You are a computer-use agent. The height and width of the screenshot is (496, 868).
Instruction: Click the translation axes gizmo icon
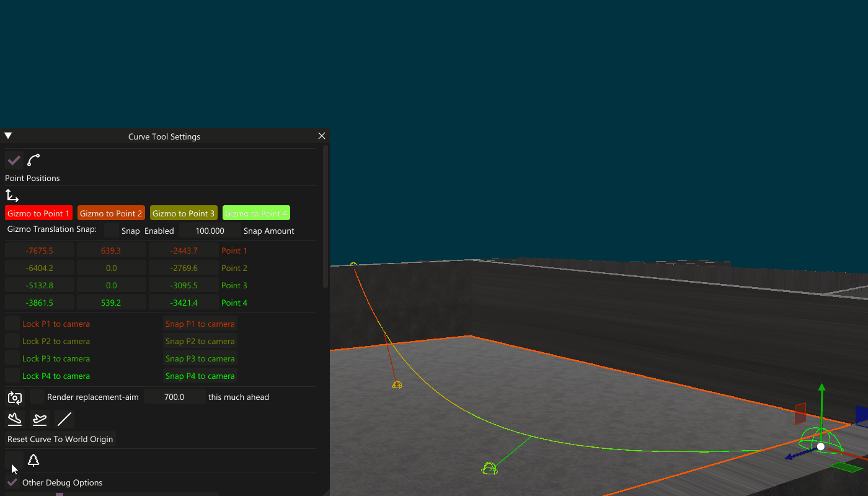(x=12, y=195)
